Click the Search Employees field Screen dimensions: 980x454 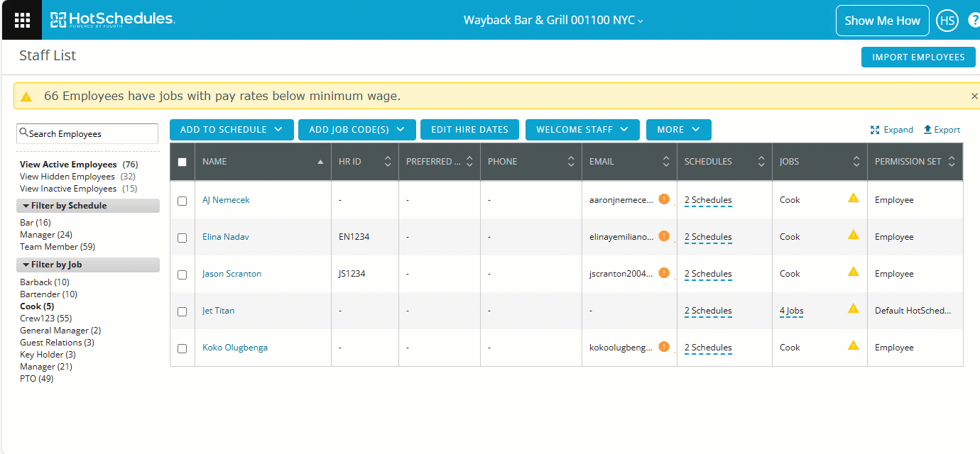[87, 133]
